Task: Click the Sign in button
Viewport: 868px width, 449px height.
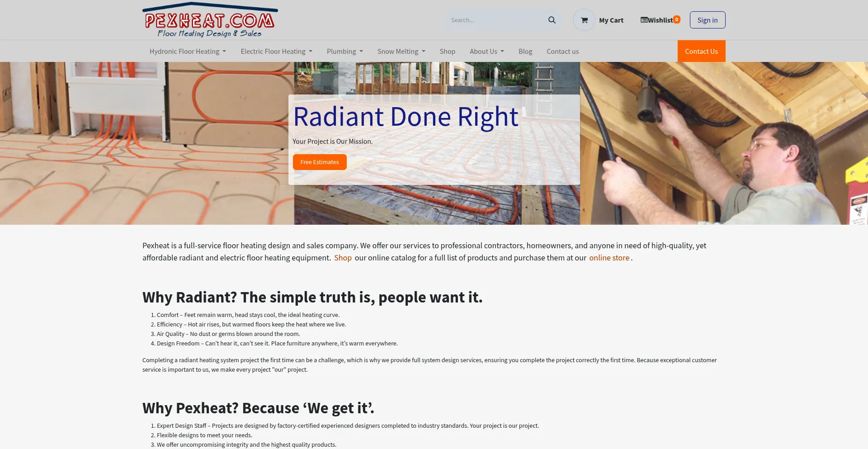Action: [x=708, y=20]
